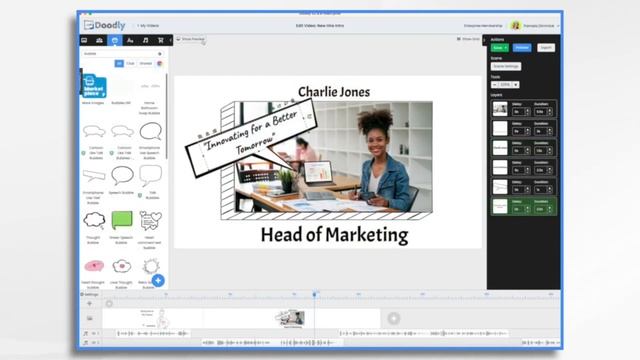Select the Props tab icon
Viewport: 640px width, 360px height.
[x=115, y=40]
